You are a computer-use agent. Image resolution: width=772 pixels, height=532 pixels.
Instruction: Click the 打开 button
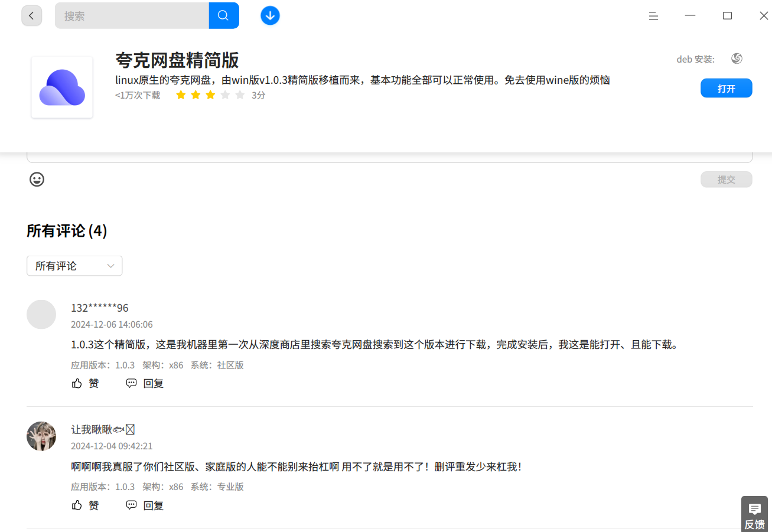pos(727,88)
